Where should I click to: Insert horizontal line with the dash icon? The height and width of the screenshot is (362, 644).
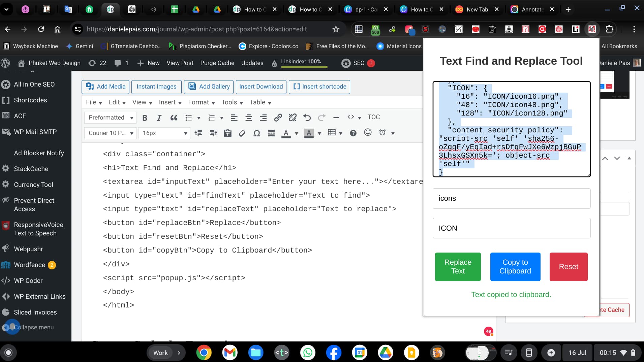point(336,118)
